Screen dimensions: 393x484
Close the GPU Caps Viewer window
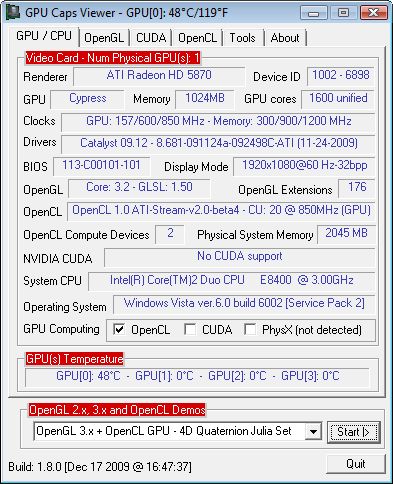pos(373,13)
